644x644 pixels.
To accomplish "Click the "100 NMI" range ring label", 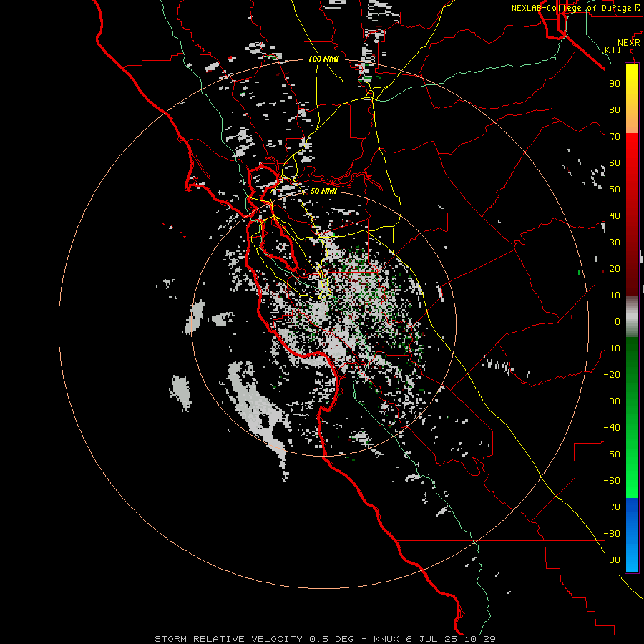I will pyautogui.click(x=323, y=59).
